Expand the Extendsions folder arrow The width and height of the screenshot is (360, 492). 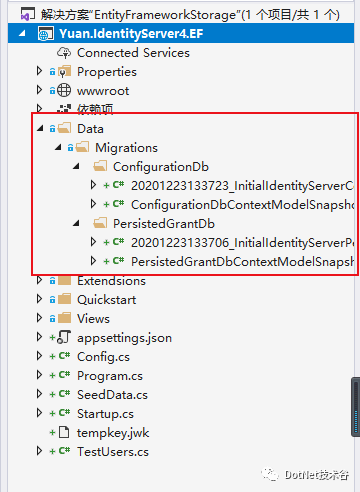click(x=39, y=280)
